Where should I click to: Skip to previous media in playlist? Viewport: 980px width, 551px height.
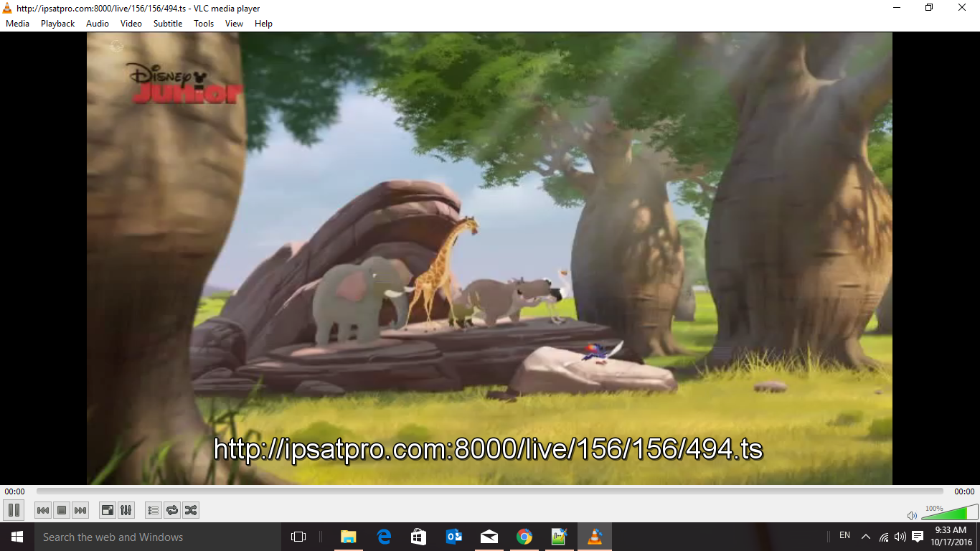click(x=43, y=510)
